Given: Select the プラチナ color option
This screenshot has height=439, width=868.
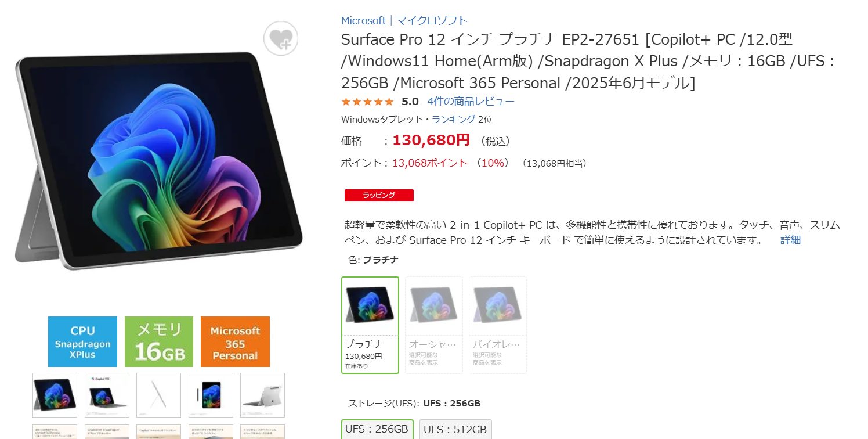Looking at the screenshot, I should pyautogui.click(x=370, y=325).
